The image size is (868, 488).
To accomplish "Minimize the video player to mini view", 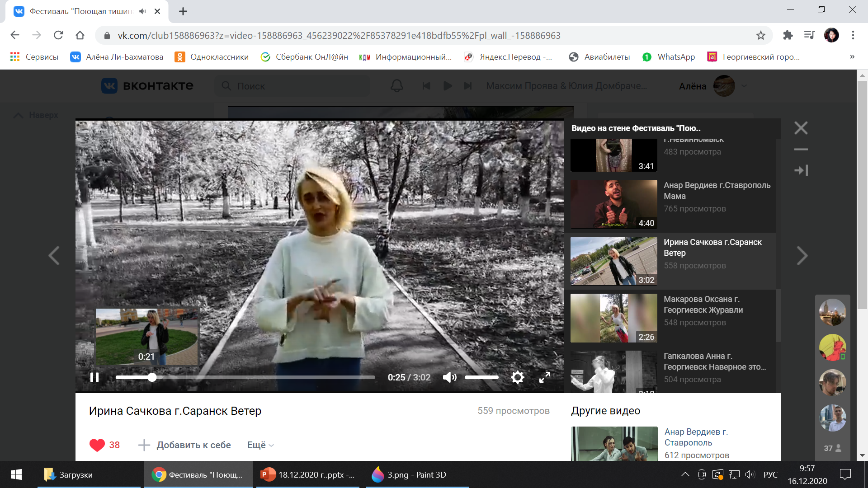I will click(801, 149).
